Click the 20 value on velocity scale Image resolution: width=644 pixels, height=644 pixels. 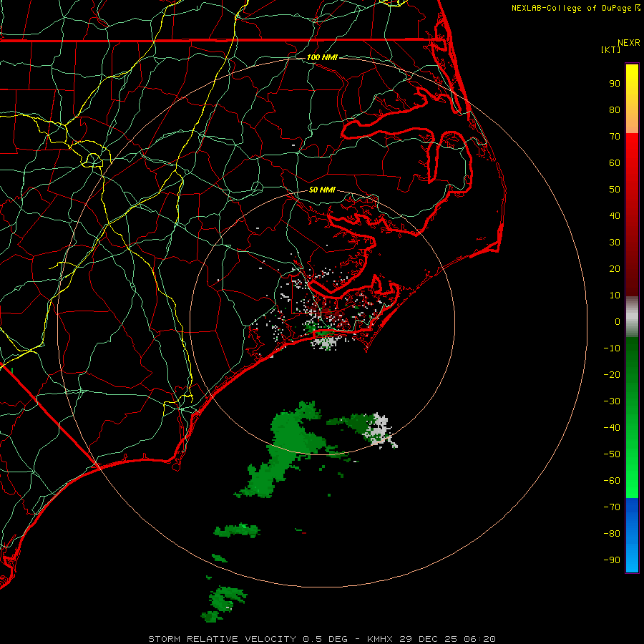tap(615, 269)
